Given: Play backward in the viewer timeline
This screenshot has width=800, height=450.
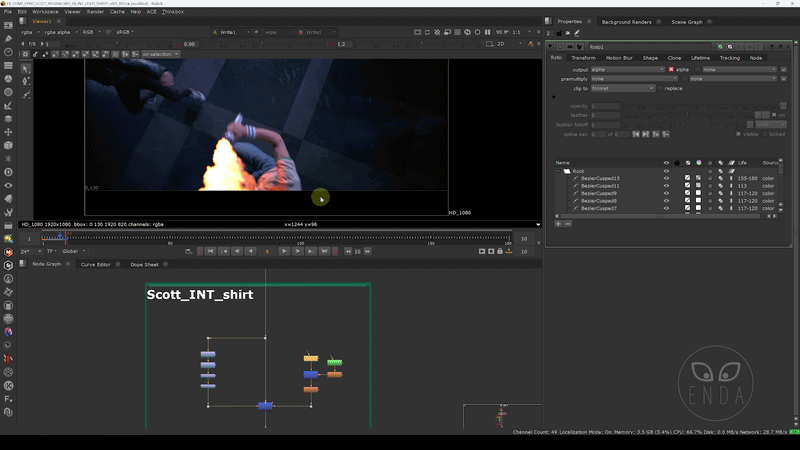Looking at the screenshot, I should click(251, 251).
